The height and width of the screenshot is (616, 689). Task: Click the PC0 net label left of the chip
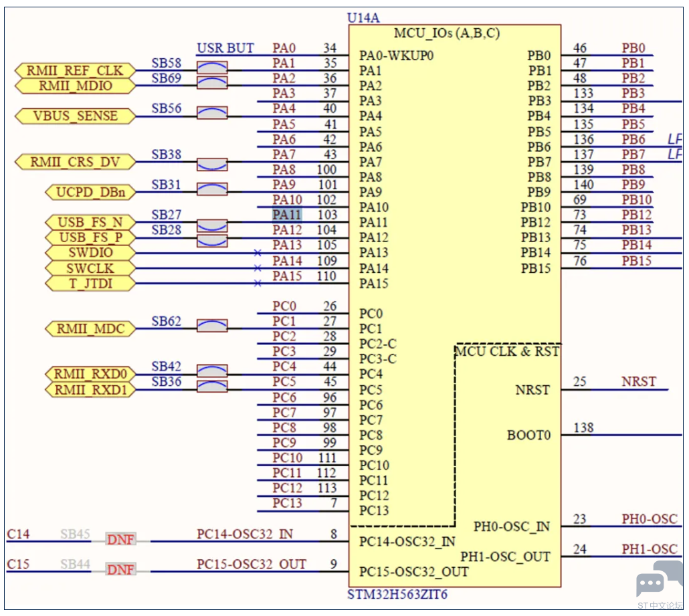284,306
